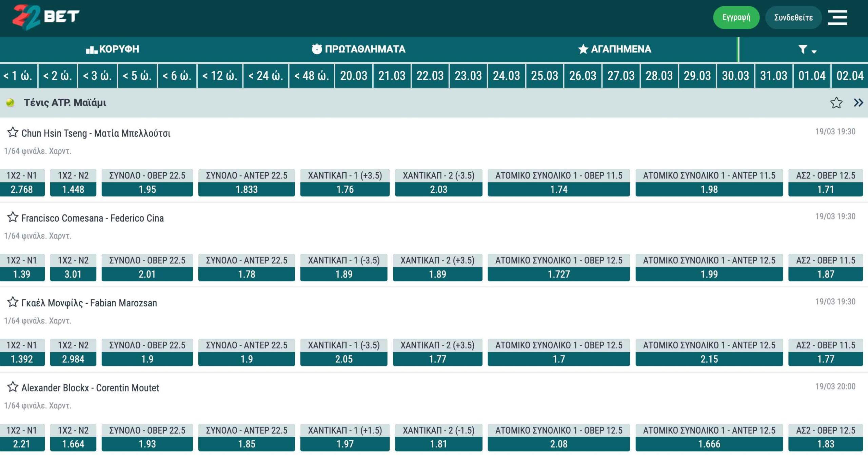Open the ΚΟΡΥΦΗ tab
Screen dimensions: 868x455
point(113,49)
